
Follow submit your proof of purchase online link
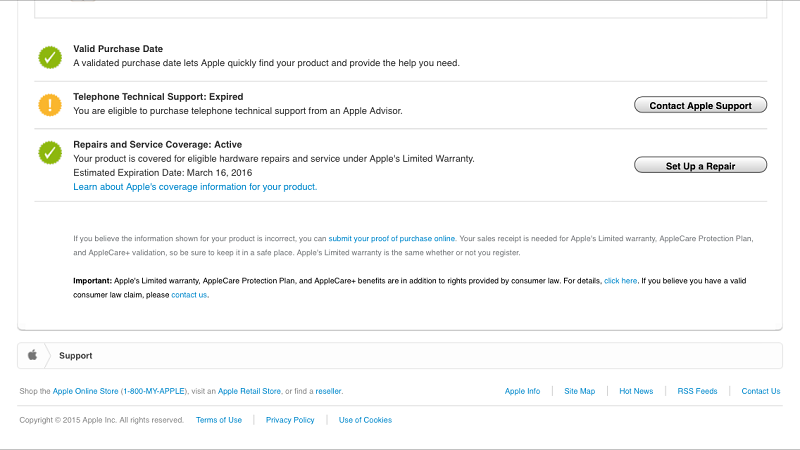point(392,238)
